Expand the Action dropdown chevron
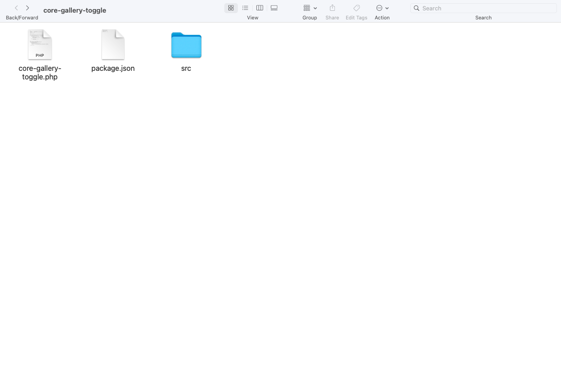 tap(387, 8)
